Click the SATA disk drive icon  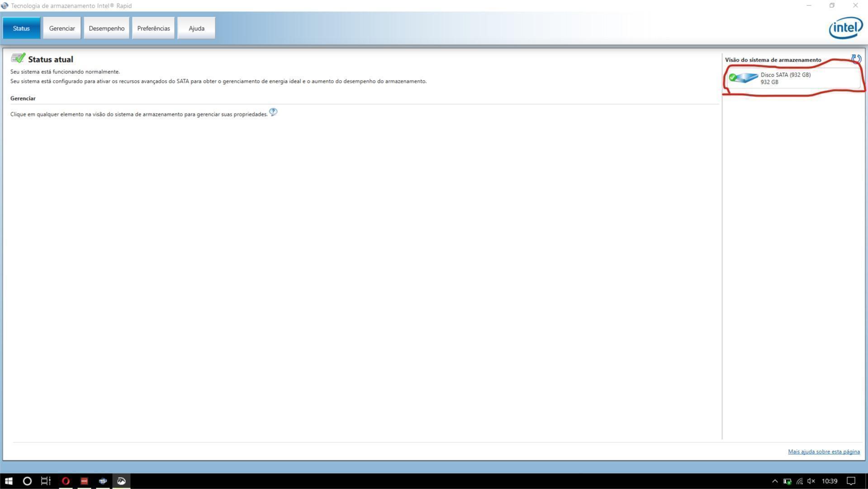pyautogui.click(x=743, y=78)
